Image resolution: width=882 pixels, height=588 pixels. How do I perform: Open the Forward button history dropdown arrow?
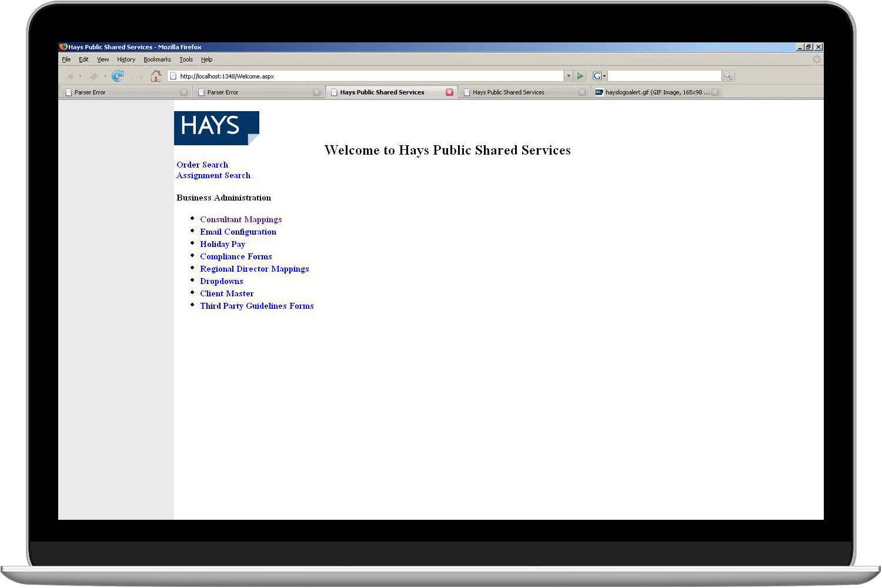click(105, 76)
